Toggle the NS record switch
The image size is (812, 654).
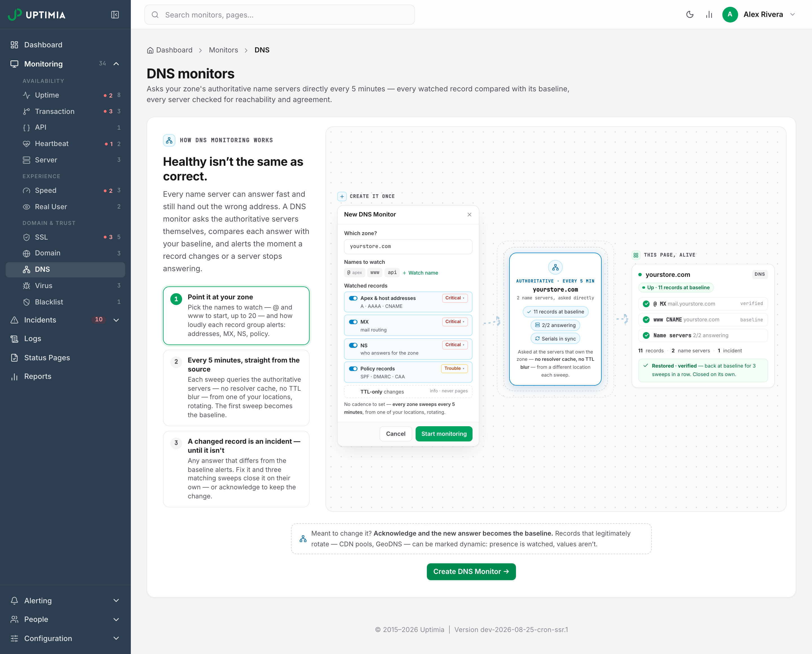tap(353, 345)
